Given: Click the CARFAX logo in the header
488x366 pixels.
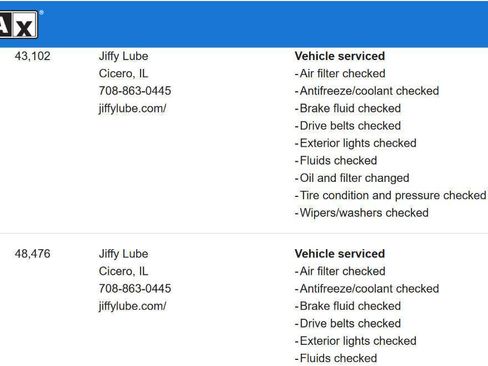Looking at the screenshot, I should pyautogui.click(x=19, y=25).
